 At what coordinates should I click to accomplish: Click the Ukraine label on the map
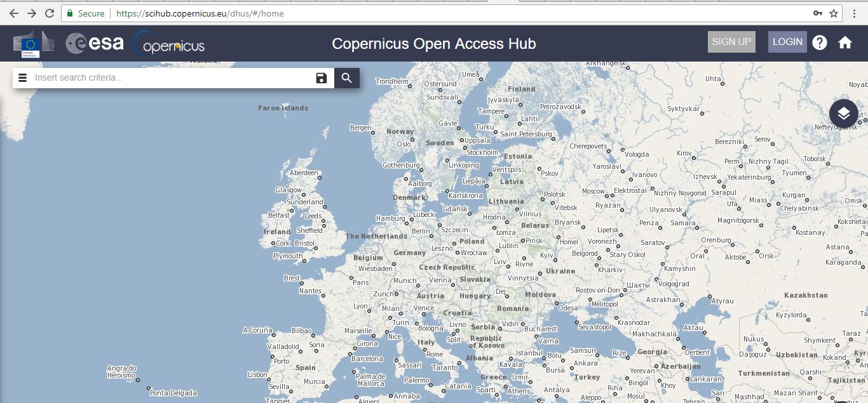click(x=560, y=271)
